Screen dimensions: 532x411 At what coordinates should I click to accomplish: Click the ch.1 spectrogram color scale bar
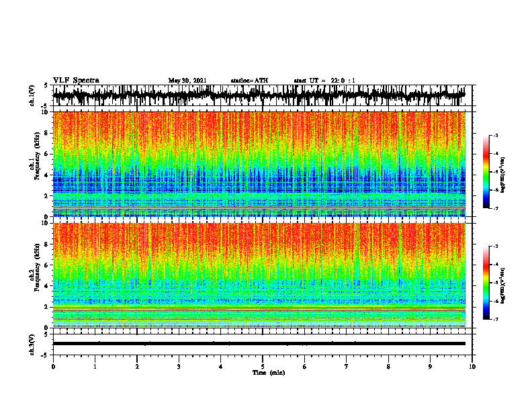click(486, 172)
